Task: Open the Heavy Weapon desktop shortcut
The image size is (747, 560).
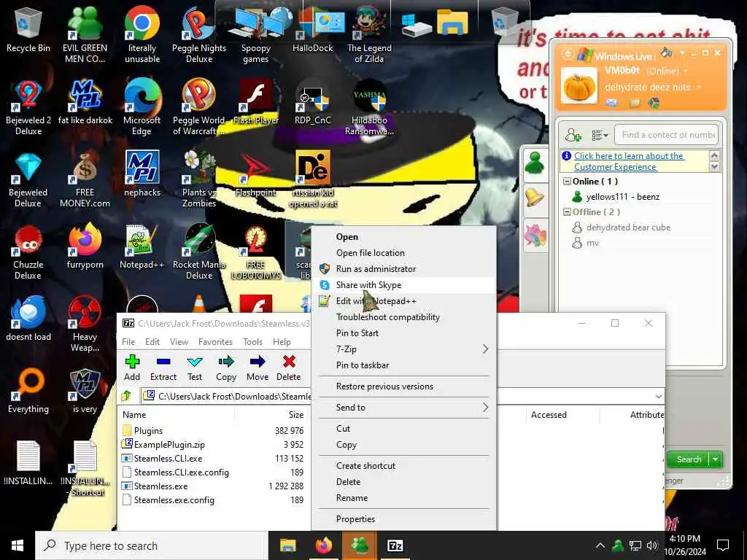Action: pos(85,324)
